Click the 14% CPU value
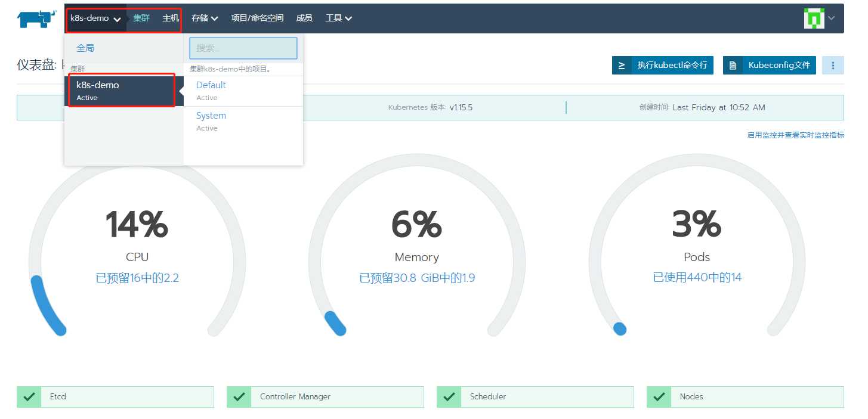 [137, 225]
